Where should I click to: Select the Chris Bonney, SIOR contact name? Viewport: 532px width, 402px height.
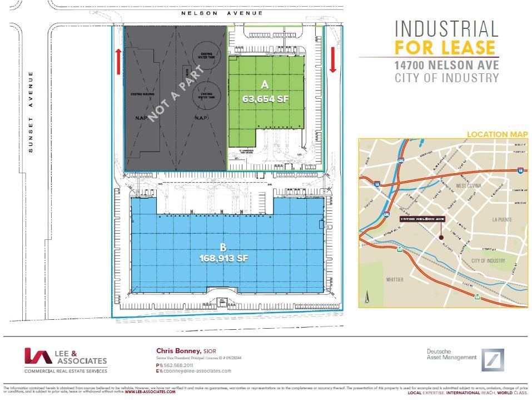click(186, 351)
